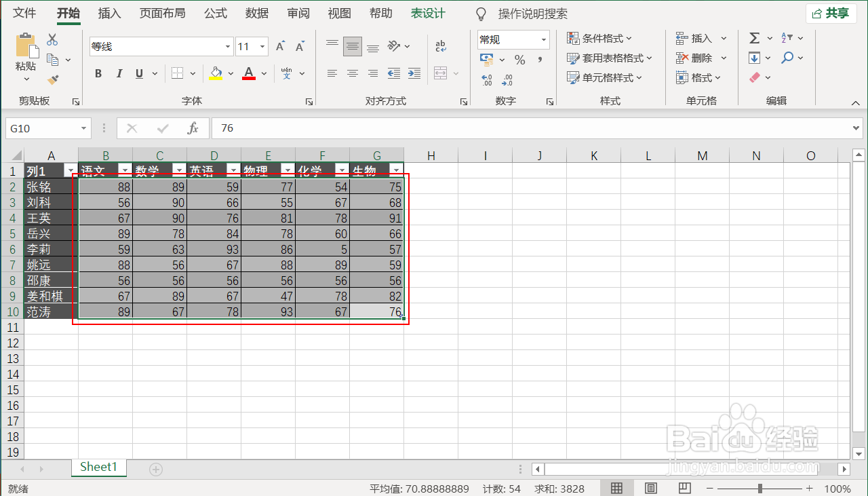868x496 pixels.
Task: Toggle Italic formatting
Action: pyautogui.click(x=119, y=74)
